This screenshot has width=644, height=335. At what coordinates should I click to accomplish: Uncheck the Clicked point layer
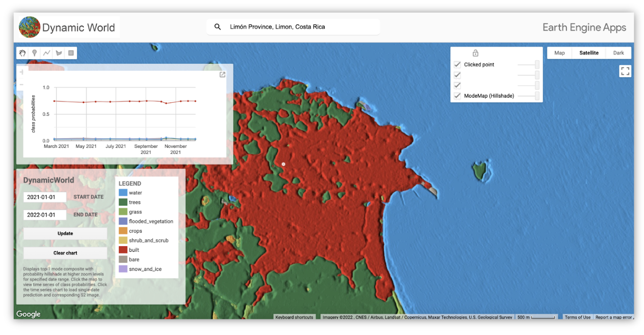[x=457, y=64]
